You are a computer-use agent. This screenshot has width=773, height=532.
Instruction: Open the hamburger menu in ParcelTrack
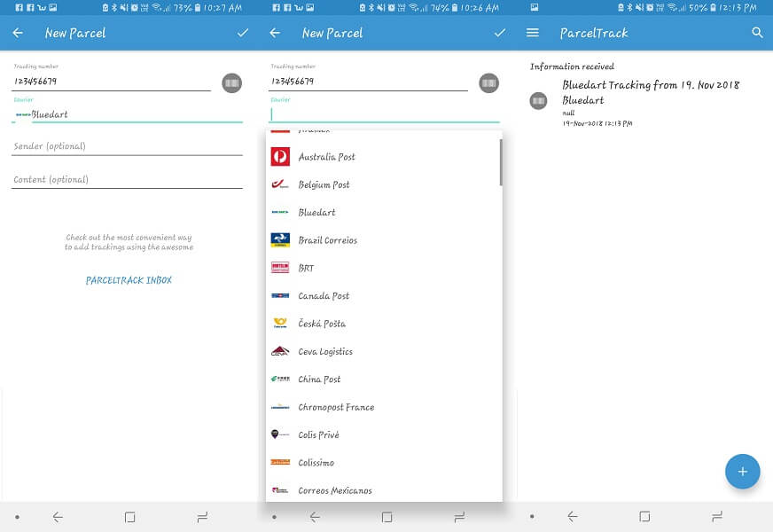point(533,33)
